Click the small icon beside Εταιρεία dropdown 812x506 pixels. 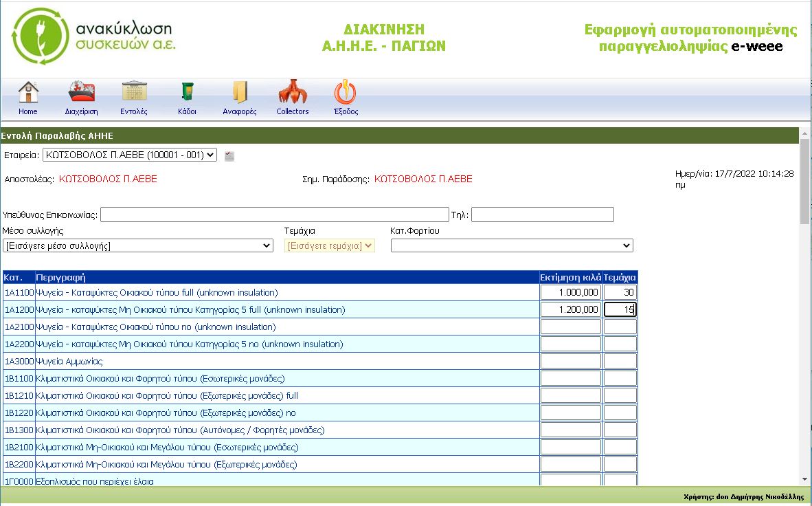(229, 155)
